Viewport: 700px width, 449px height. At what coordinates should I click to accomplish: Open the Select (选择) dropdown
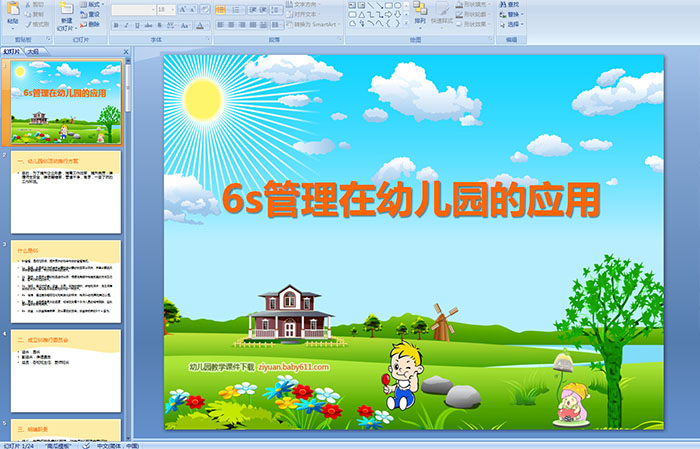[512, 24]
